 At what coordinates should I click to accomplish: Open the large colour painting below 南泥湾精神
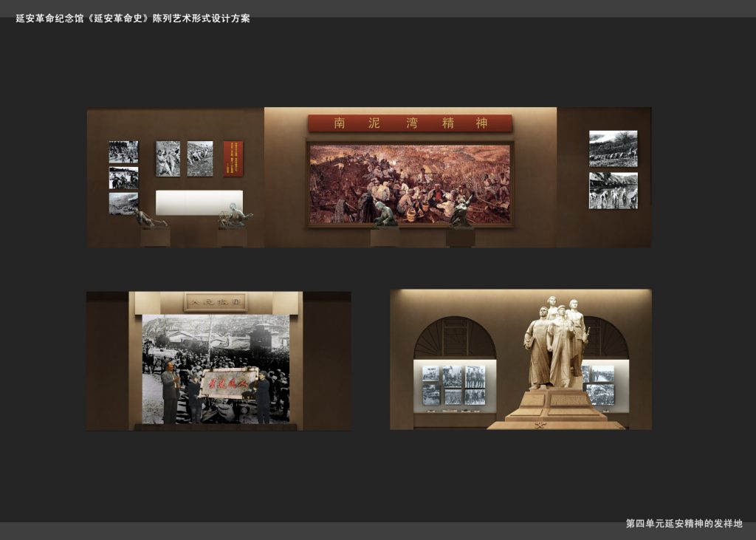[410, 184]
